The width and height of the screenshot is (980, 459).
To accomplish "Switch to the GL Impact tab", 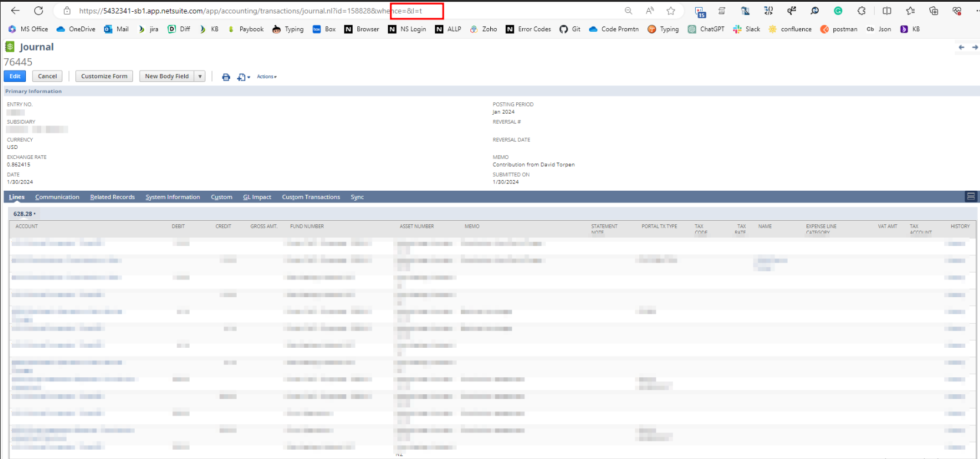I will pyautogui.click(x=257, y=197).
